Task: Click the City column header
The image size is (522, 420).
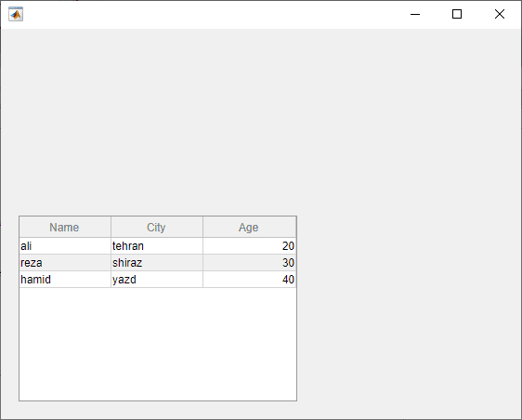Action: tap(157, 227)
